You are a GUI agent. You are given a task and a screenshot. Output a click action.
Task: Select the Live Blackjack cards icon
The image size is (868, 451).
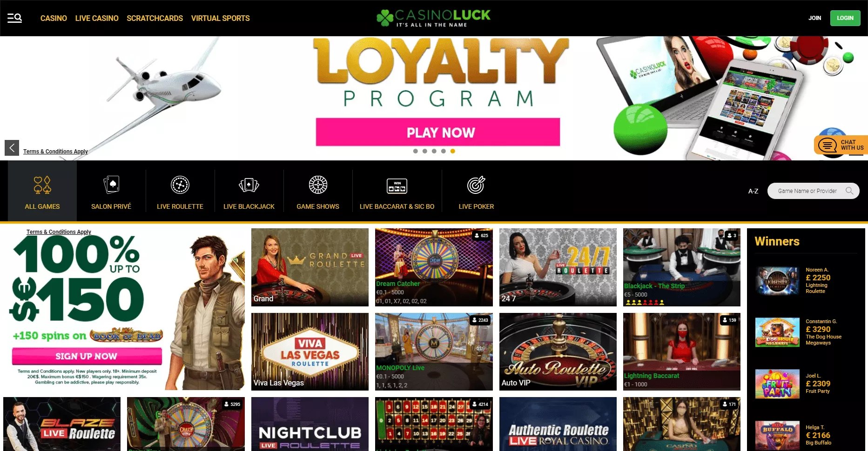(249, 185)
